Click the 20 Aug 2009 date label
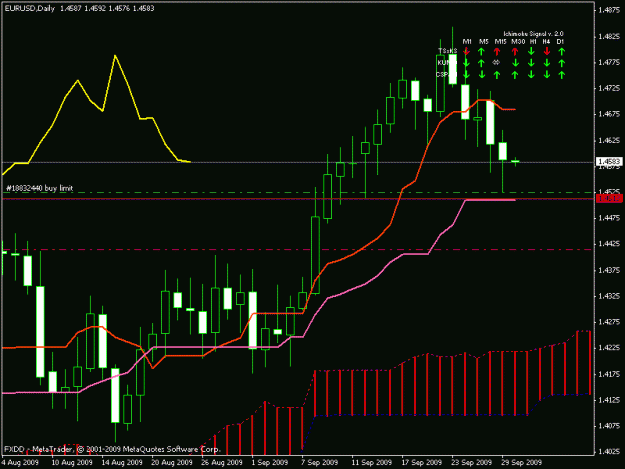The image size is (625, 469). pos(172,462)
